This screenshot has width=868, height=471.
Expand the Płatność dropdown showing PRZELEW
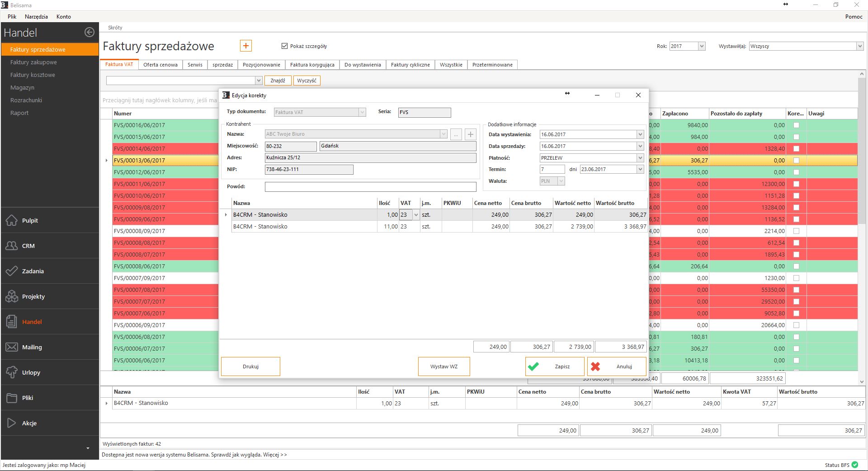coord(640,158)
